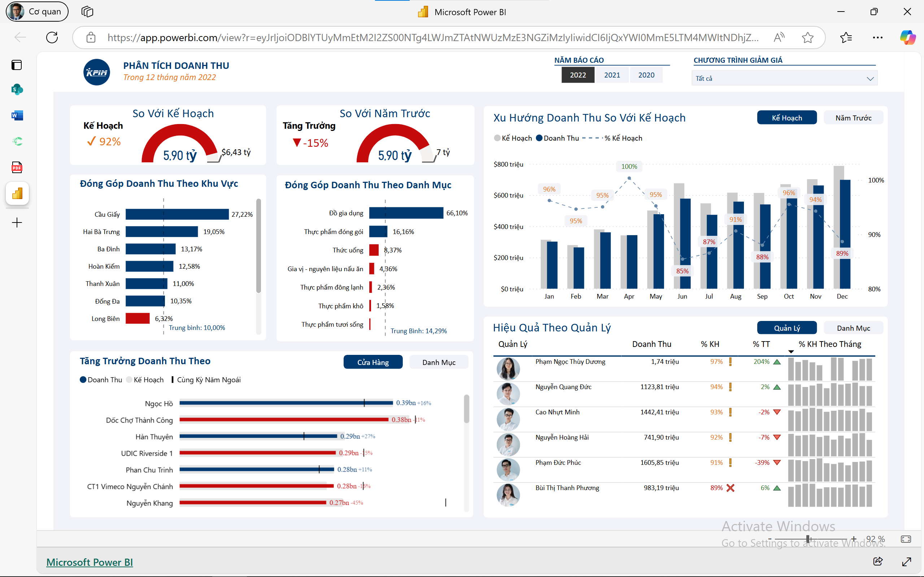The height and width of the screenshot is (577, 924).
Task: Sort by % KH Theo Tháng arrow
Action: 791,352
